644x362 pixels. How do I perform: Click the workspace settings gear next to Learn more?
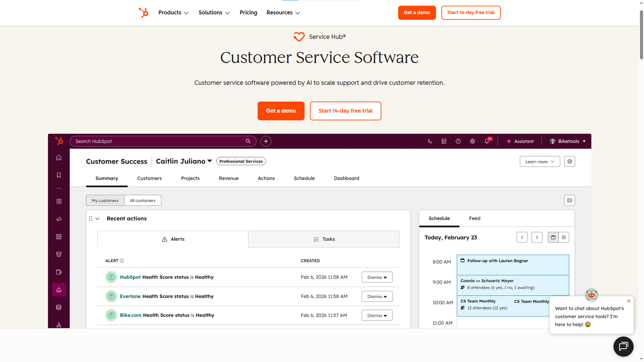click(x=570, y=162)
